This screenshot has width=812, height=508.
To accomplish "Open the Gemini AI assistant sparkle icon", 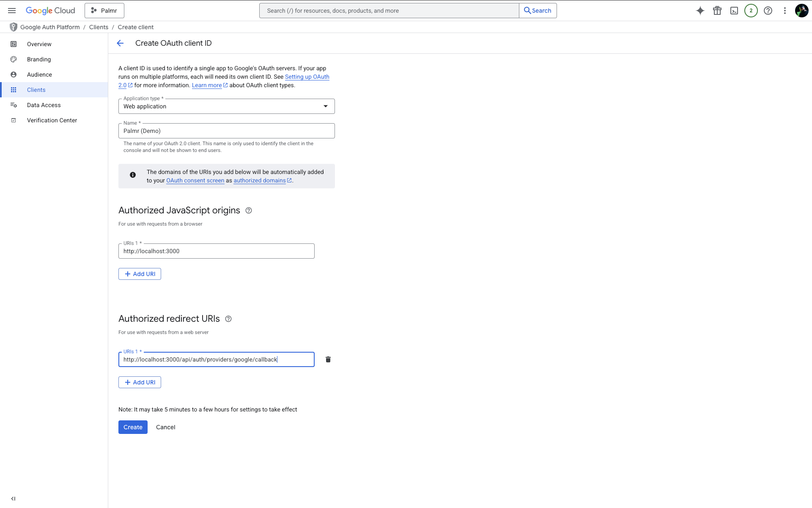I will coord(700,11).
